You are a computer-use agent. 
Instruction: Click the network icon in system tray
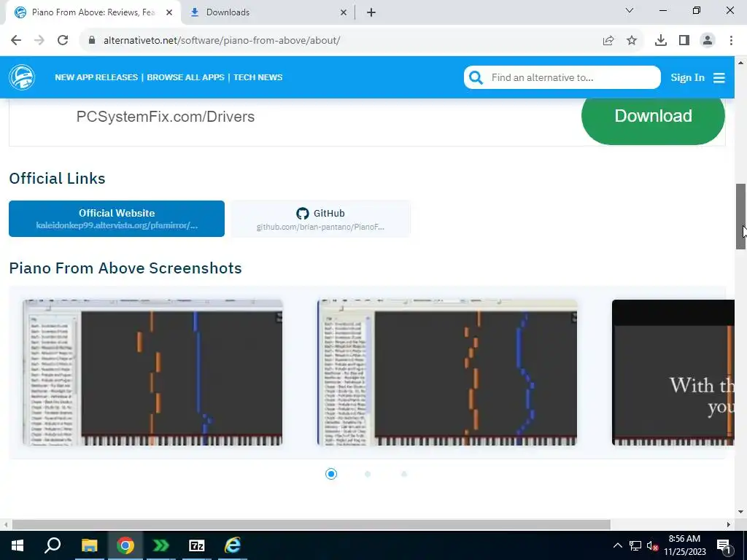(635, 545)
